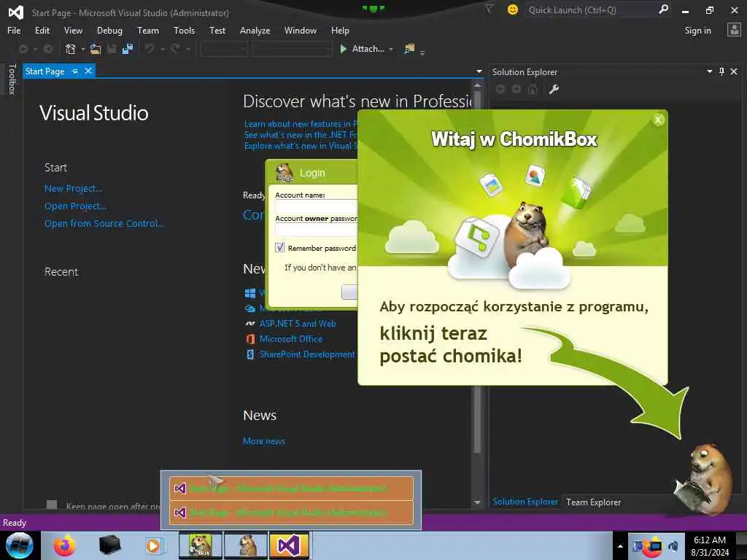
Task: Click the SharePoint Development link
Action: (307, 354)
